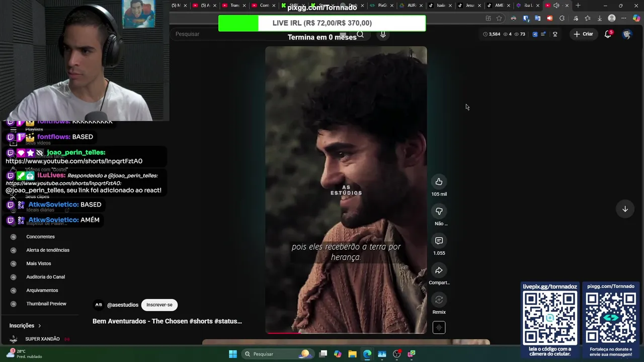The height and width of the screenshot is (362, 644).
Task: Bookmark page with the star icon
Action: [x=499, y=18]
